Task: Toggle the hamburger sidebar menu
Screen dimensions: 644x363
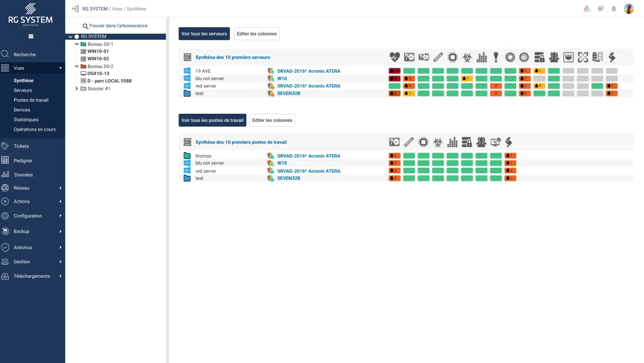Action: click(x=31, y=37)
